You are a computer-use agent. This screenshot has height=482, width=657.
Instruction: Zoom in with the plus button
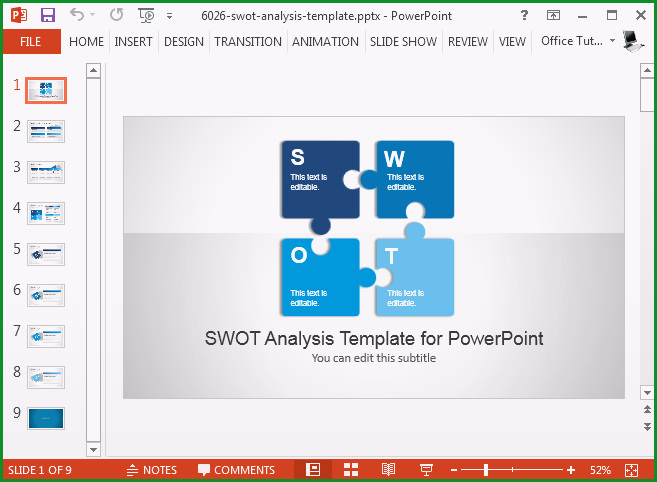[x=571, y=470]
